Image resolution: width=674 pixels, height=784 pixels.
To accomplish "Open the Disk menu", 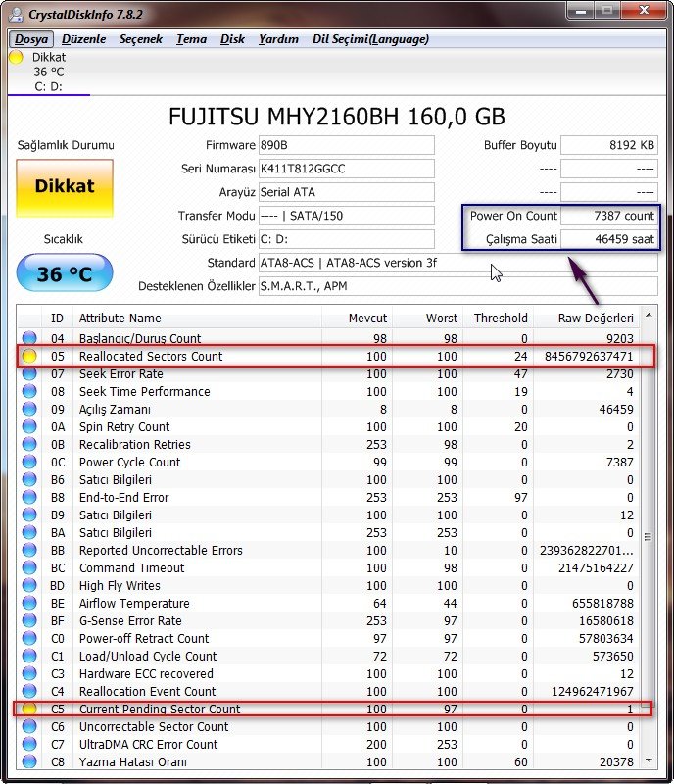I will click(x=232, y=39).
